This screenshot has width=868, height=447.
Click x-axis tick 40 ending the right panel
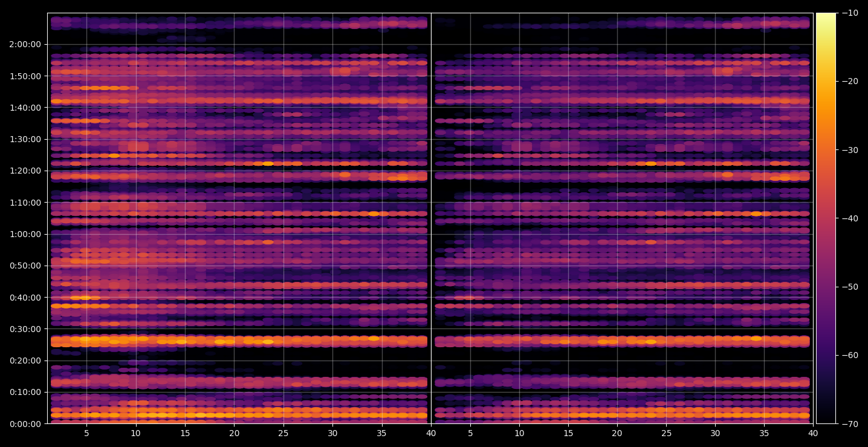click(x=813, y=433)
